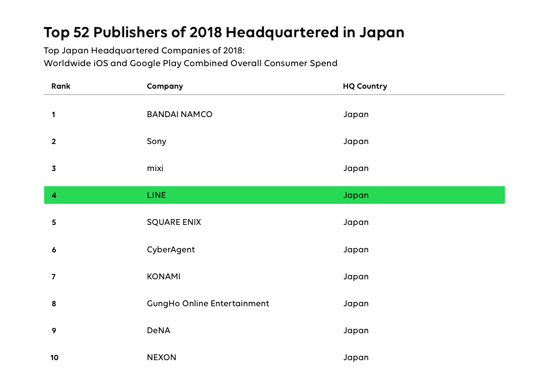Select Japan in the NEXON row

coord(355,357)
